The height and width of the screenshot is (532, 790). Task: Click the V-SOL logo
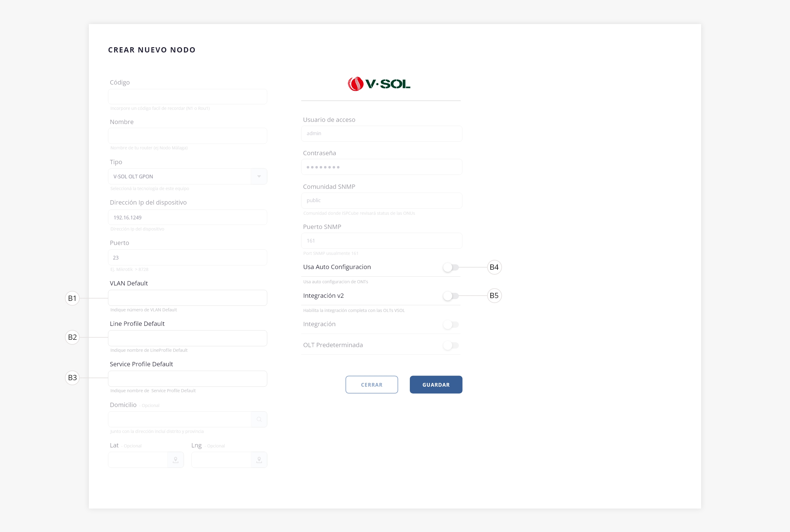pyautogui.click(x=379, y=84)
